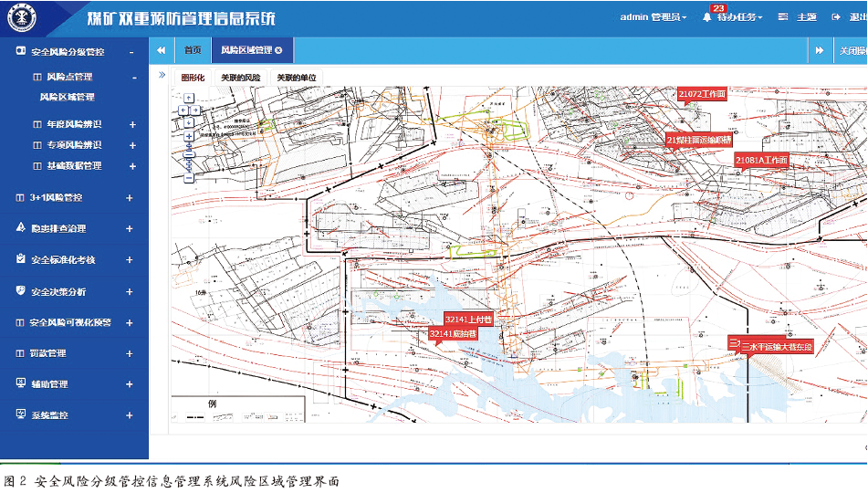Click the map zoom out minus button
Screen dimensions: 868x493
(x=191, y=176)
